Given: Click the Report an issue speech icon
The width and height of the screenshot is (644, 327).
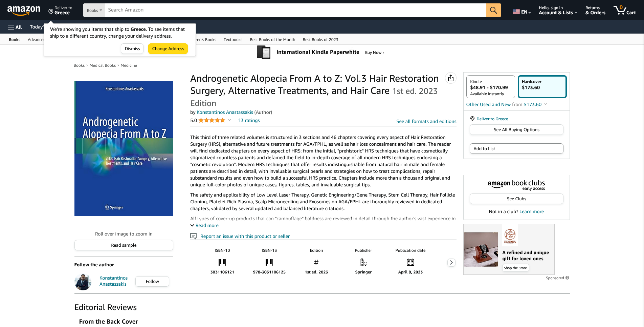Looking at the screenshot, I should [x=193, y=236].
